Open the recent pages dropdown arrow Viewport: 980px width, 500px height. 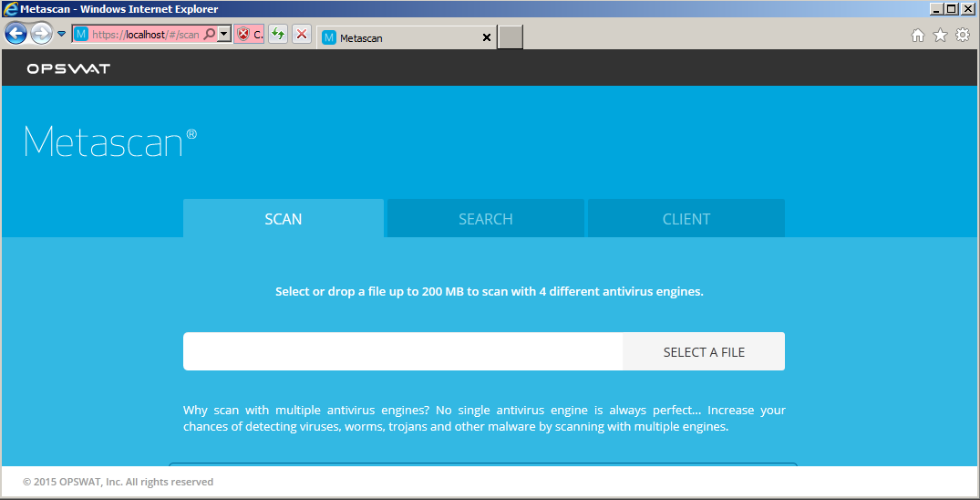(61, 34)
